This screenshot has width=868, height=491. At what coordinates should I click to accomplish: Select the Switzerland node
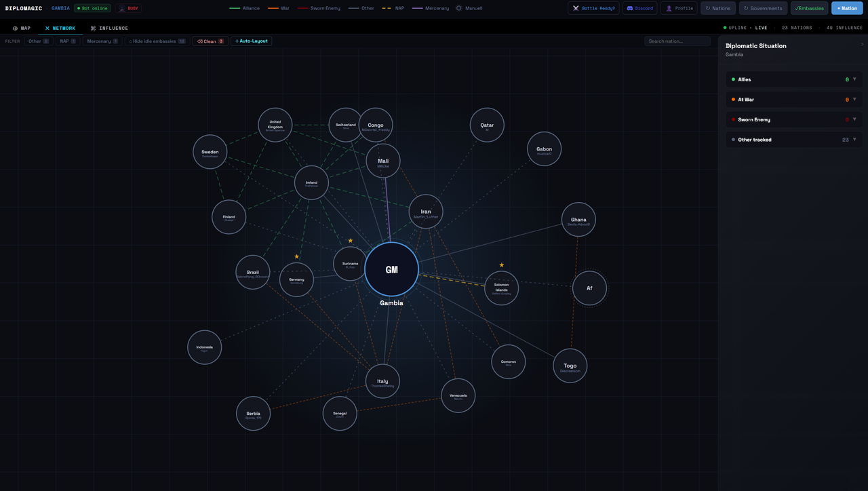[346, 125]
